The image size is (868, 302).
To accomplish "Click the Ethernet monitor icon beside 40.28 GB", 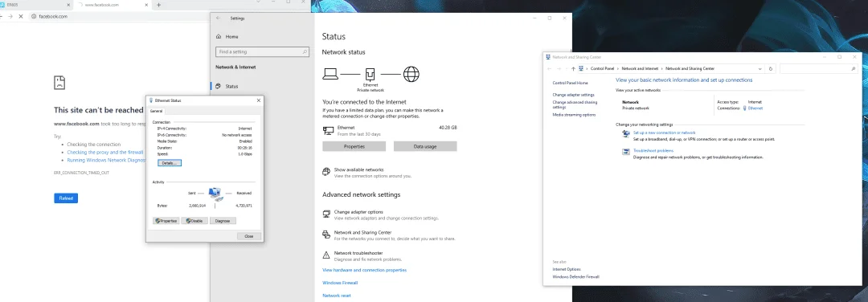I will point(328,131).
